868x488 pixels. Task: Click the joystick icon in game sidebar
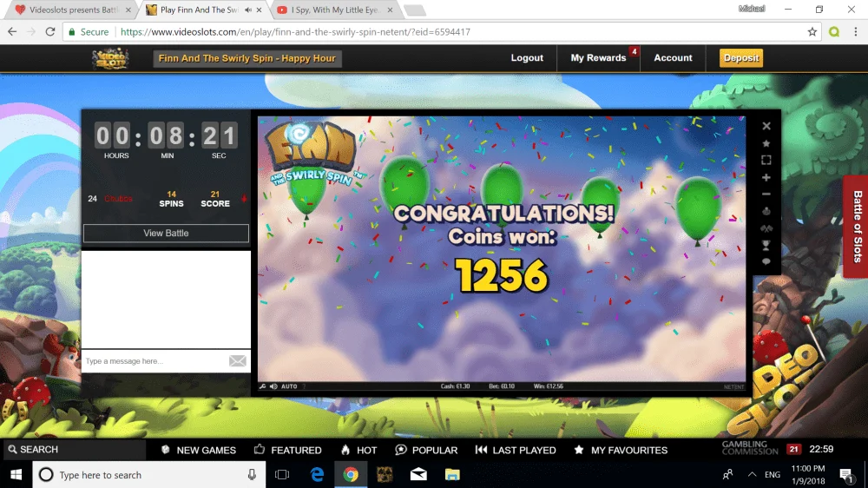pos(766,211)
